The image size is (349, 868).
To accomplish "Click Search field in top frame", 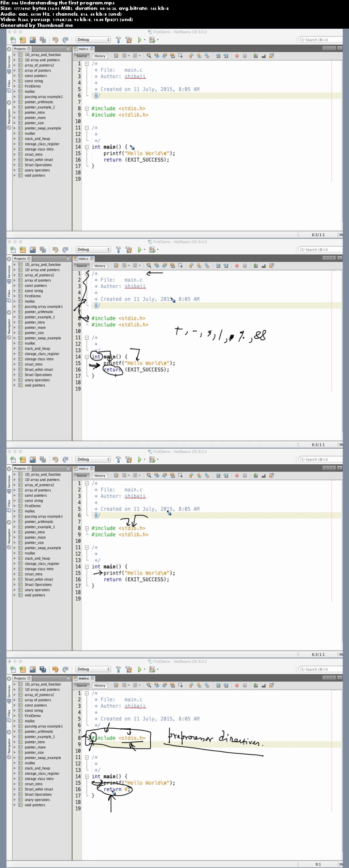I will click(x=320, y=40).
